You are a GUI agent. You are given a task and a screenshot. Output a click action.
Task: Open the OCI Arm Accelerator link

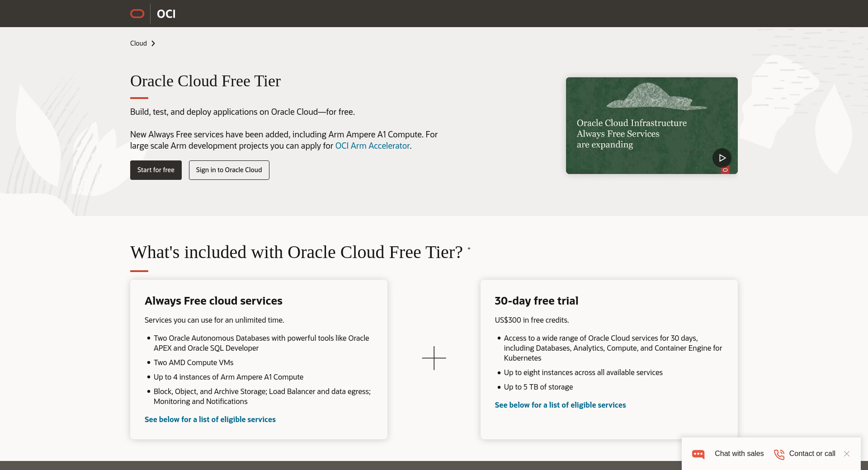point(373,146)
